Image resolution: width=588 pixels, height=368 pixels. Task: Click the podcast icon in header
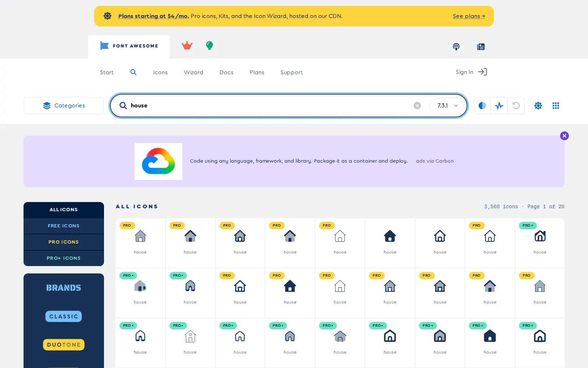456,47
